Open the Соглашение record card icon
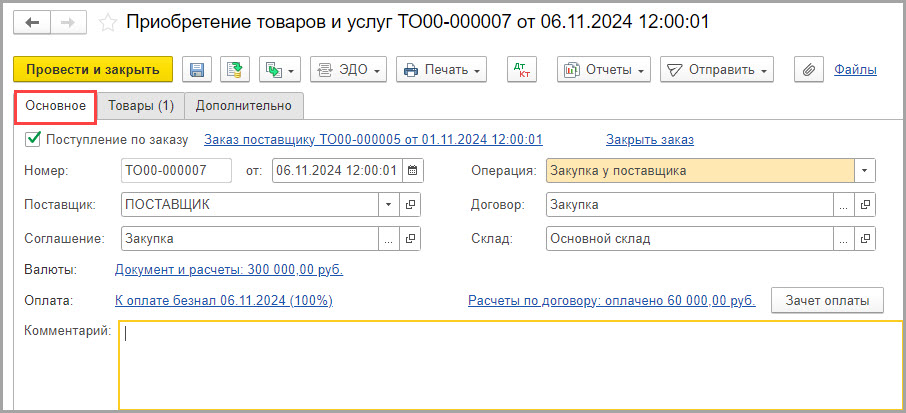 coord(410,239)
